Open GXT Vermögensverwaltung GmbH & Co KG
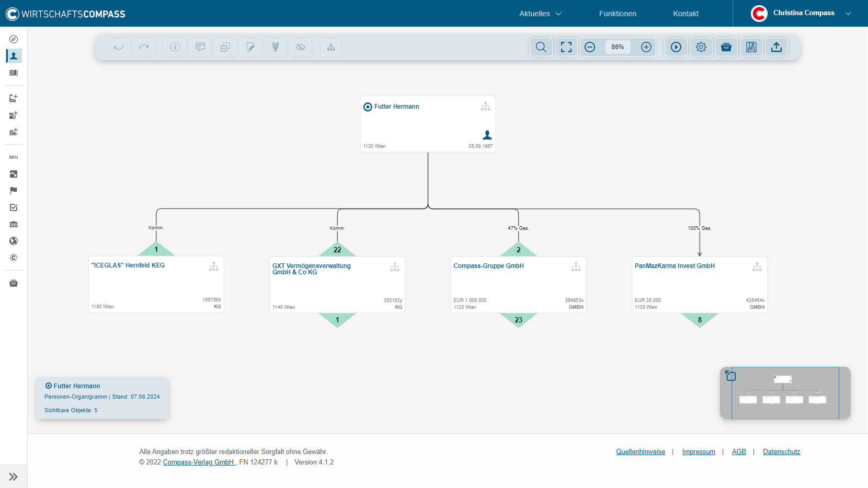The height and width of the screenshot is (488, 868). [311, 269]
